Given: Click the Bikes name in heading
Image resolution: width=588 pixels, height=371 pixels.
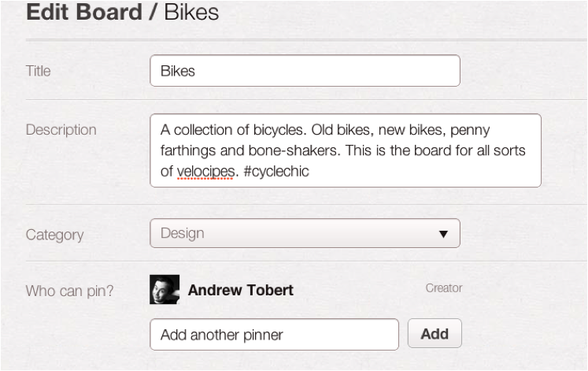Looking at the screenshot, I should [191, 12].
